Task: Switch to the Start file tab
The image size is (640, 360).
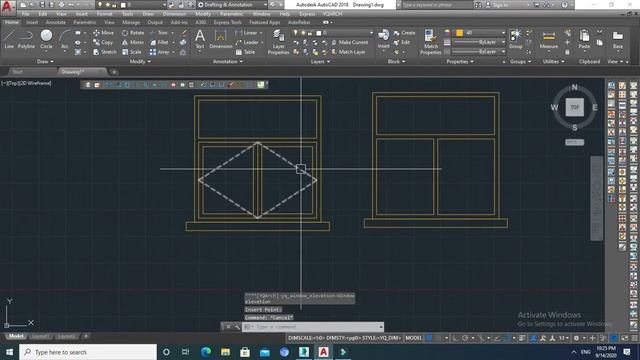Action: [x=17, y=72]
